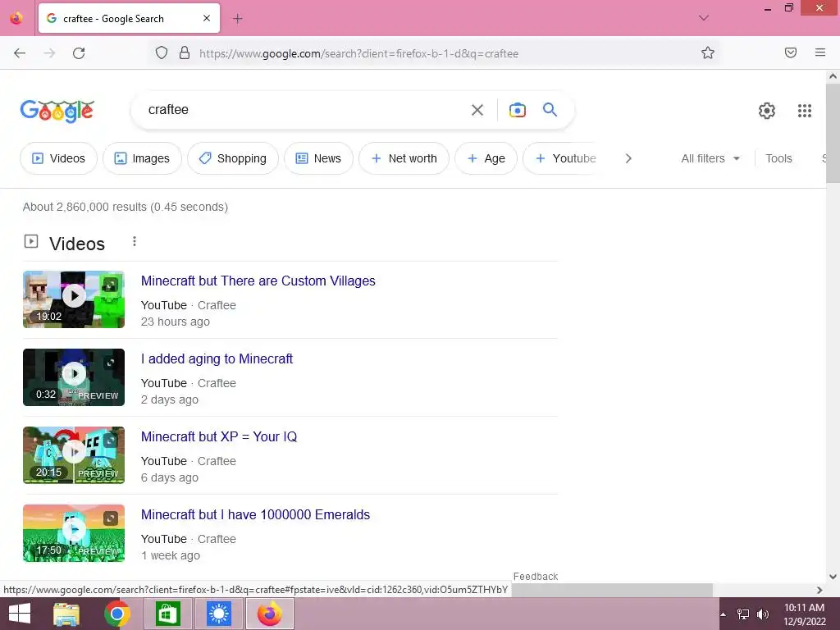840x630 pixels.
Task: Play the aging to Minecraft thumbnail
Action: pos(74,377)
